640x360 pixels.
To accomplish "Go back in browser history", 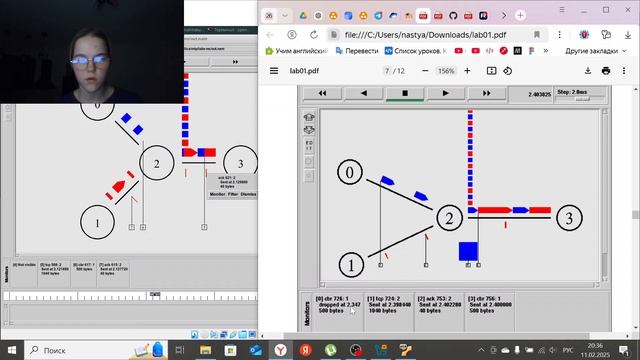I will click(270, 35).
